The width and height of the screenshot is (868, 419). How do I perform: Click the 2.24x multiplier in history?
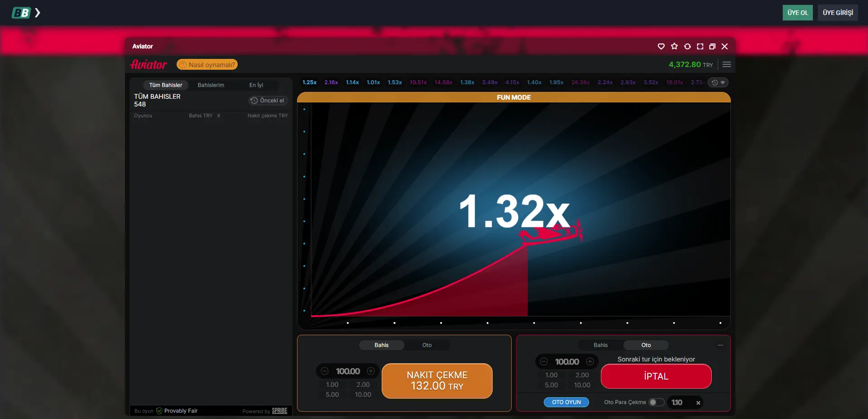pyautogui.click(x=605, y=82)
